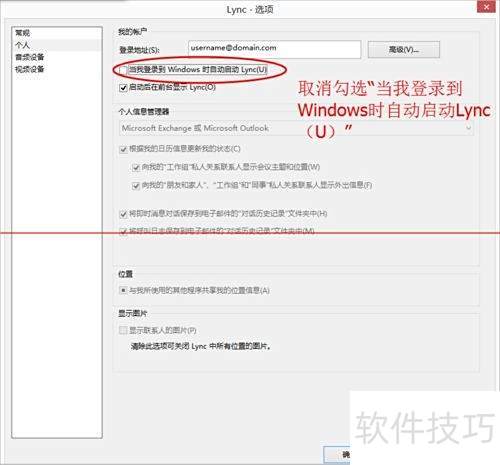Click the 登录地址 sign-in address field

[274, 49]
